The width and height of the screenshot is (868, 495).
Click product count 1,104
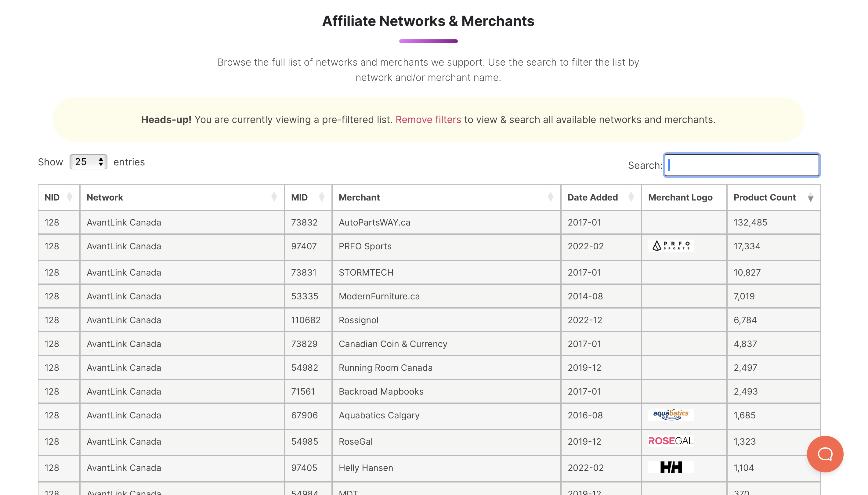(743, 468)
